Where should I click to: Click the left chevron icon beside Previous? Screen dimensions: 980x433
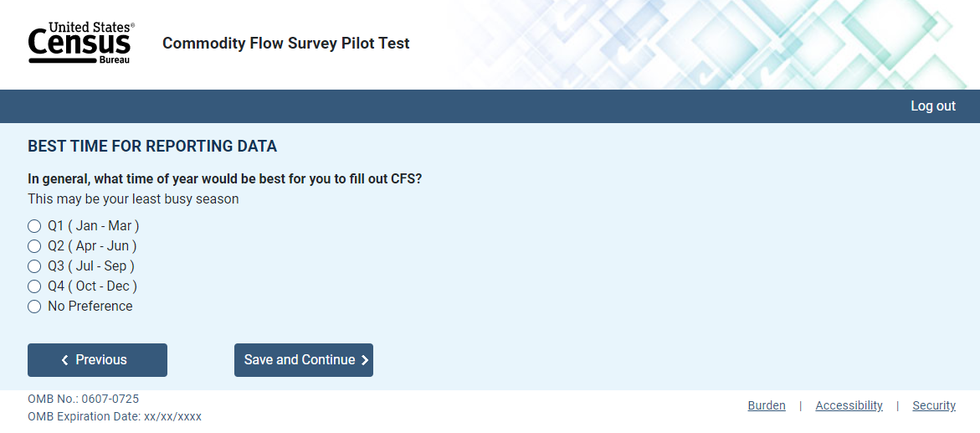click(x=65, y=360)
